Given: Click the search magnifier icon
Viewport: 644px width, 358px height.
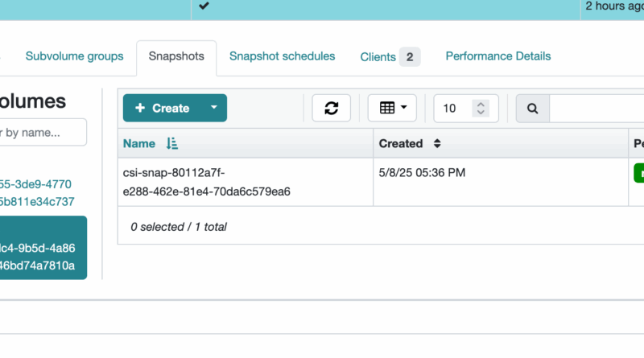Looking at the screenshot, I should click(x=533, y=109).
